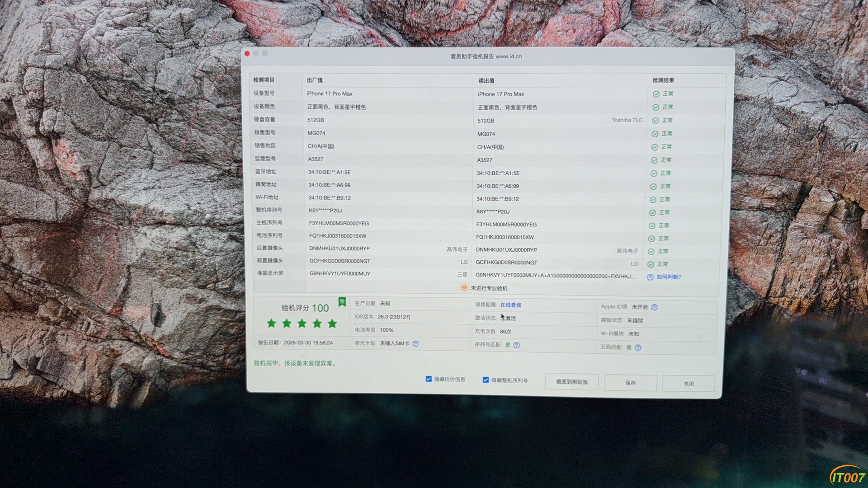This screenshot has width=868, height=488.
Task: Open the 在线查询 warranty link
Action: pos(510,305)
